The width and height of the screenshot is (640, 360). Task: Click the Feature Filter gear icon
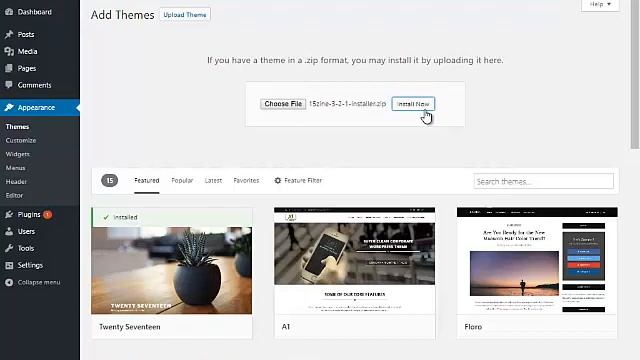pos(278,180)
